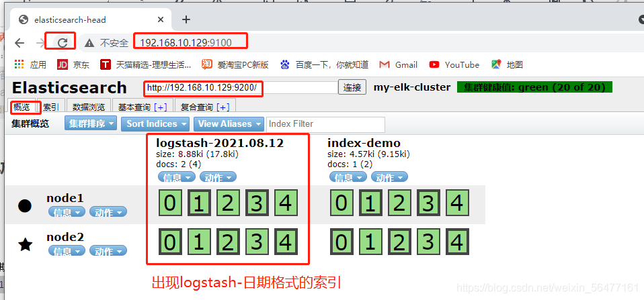Open node1's 动作 dropdown
Image resolution: width=644 pixels, height=300 pixels.
(108, 212)
